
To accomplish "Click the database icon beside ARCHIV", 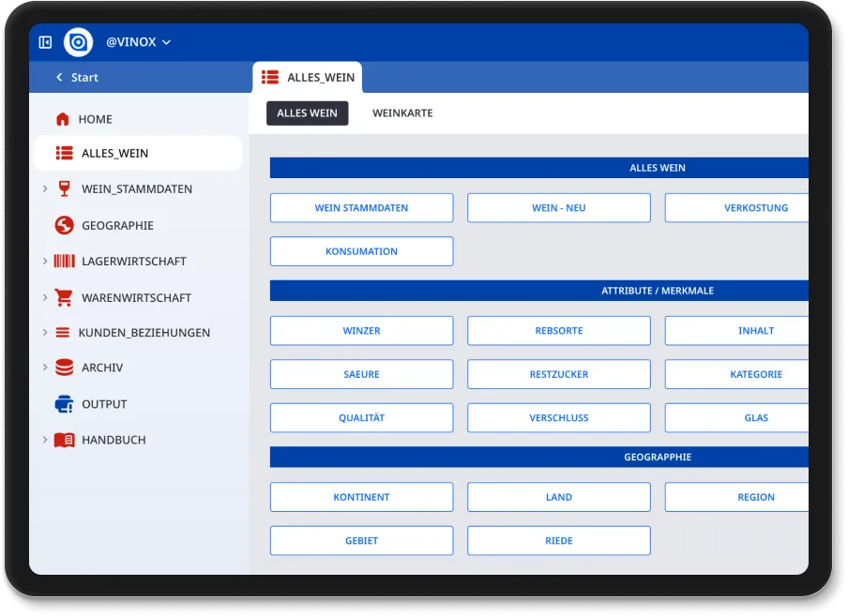I will click(64, 368).
